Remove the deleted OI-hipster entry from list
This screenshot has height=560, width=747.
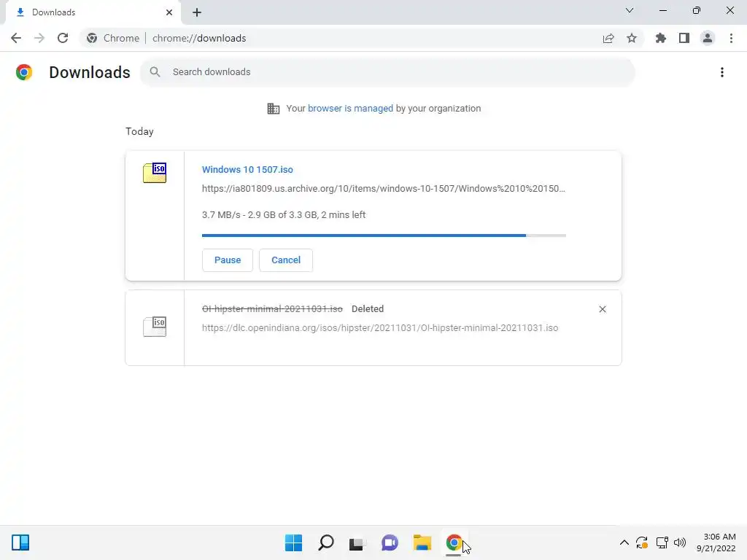602,309
